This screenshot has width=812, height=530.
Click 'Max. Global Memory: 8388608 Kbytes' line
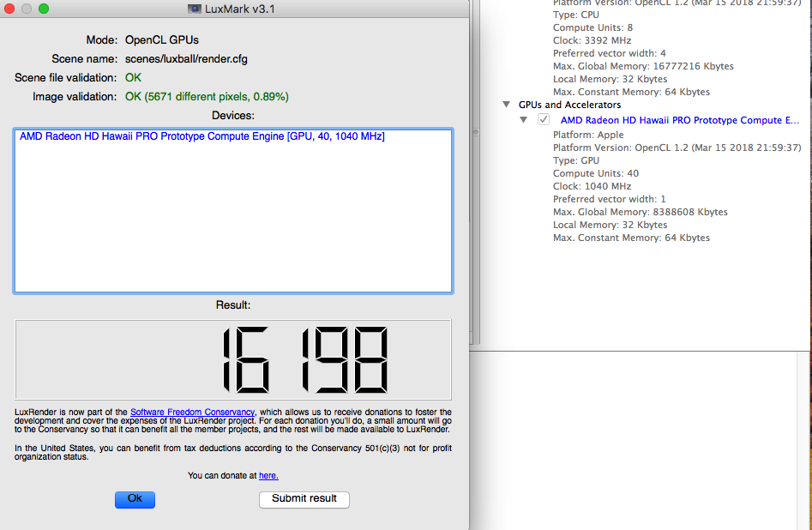pyautogui.click(x=640, y=212)
